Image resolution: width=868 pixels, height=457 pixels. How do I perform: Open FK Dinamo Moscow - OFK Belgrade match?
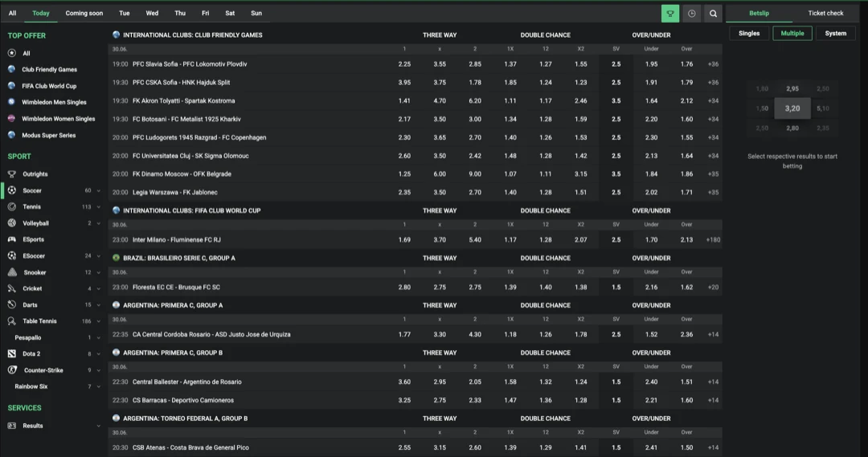(x=182, y=173)
